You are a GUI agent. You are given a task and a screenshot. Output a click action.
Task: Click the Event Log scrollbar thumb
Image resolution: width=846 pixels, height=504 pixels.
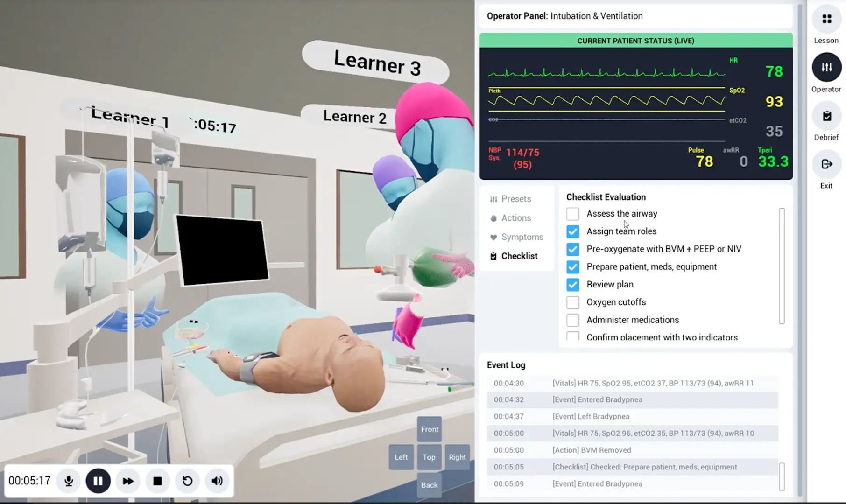tap(782, 476)
